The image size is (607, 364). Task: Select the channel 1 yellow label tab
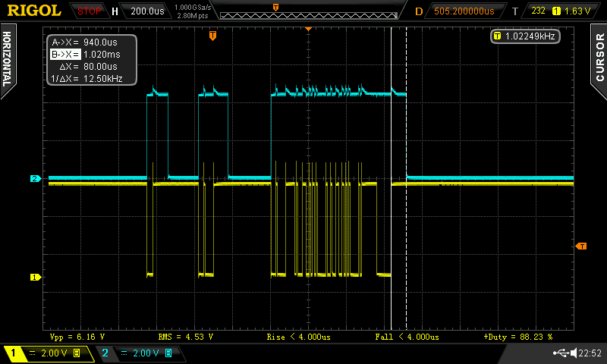pos(13,353)
